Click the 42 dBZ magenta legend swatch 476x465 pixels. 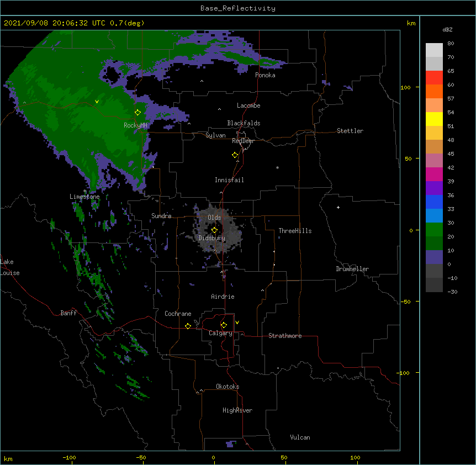(x=434, y=174)
